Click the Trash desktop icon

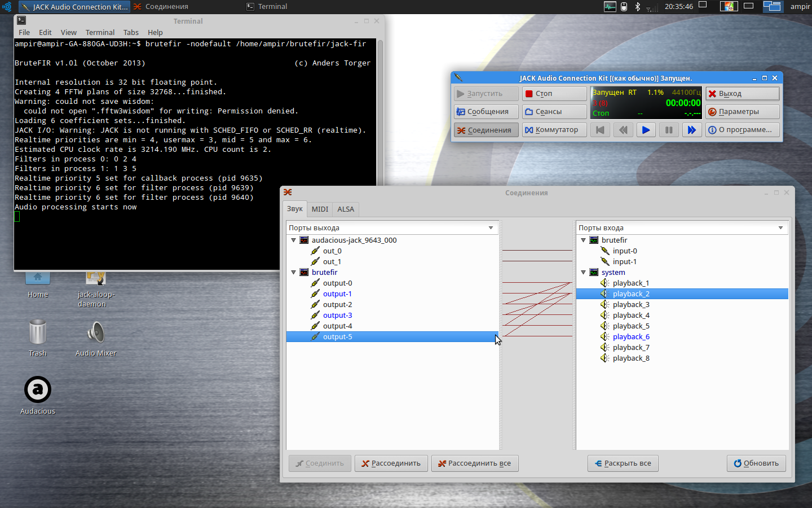[x=38, y=338]
